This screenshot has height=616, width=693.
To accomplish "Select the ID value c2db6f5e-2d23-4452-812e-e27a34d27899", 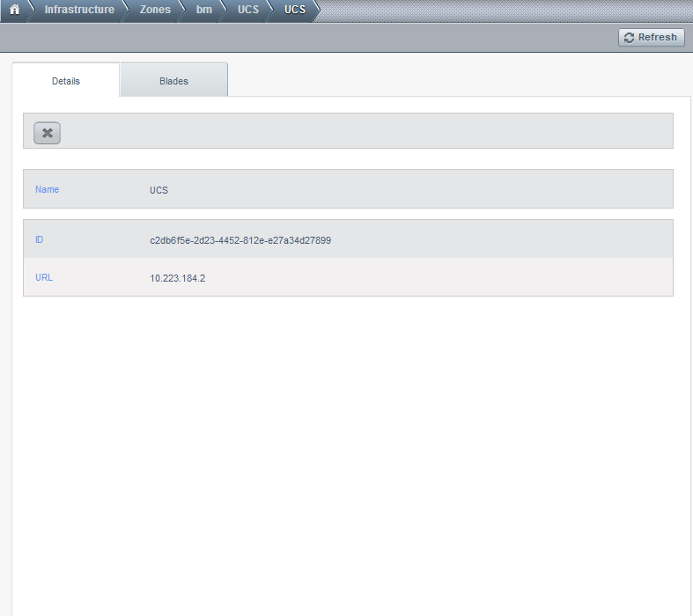I will (x=240, y=240).
